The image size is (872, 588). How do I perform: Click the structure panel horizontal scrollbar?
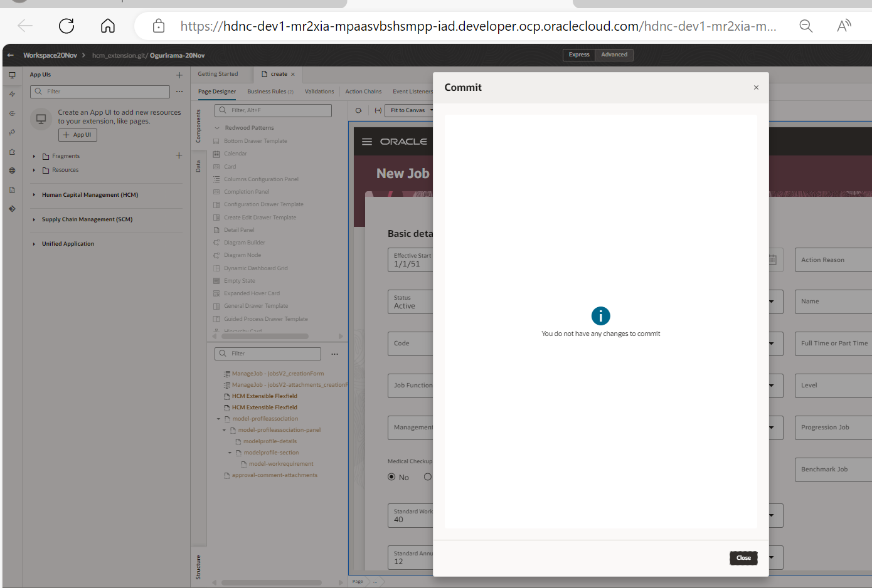(x=272, y=582)
